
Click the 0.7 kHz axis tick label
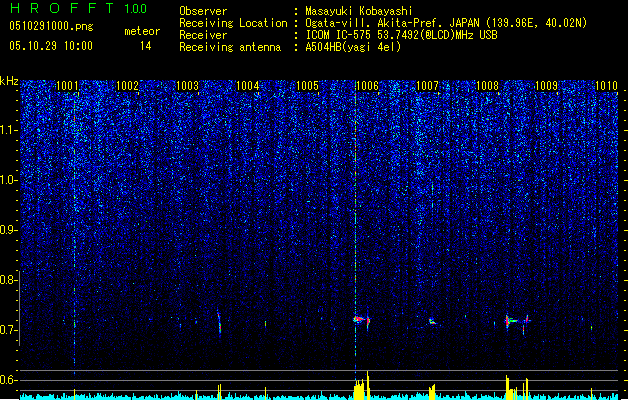point(8,330)
